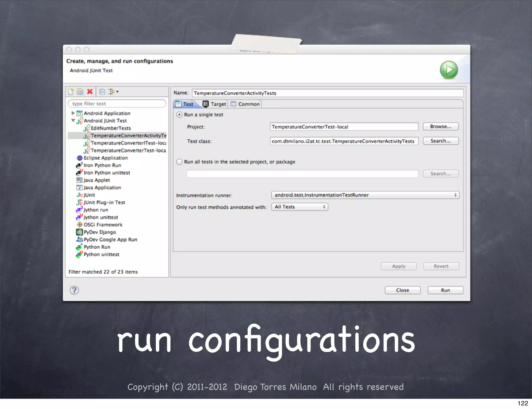Screen dimensions: 532x409
Task: Click the Collapse All toolbar icon
Action: click(102, 92)
